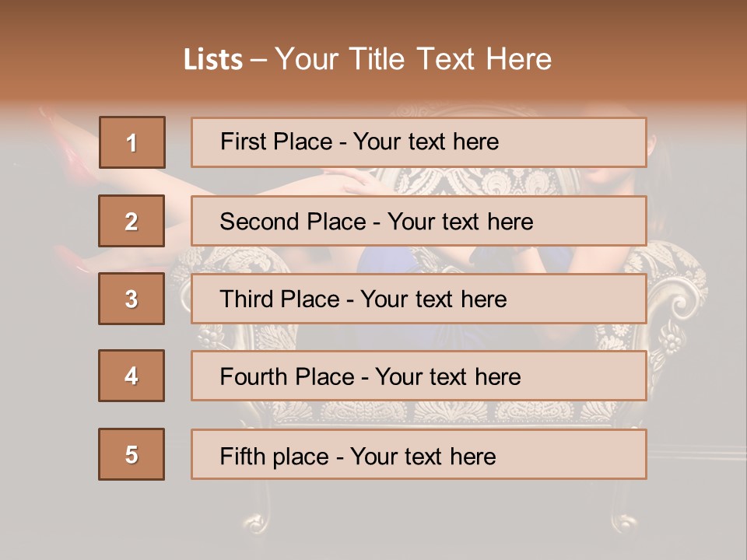
Task: Select the number 3 box
Action: [132, 299]
